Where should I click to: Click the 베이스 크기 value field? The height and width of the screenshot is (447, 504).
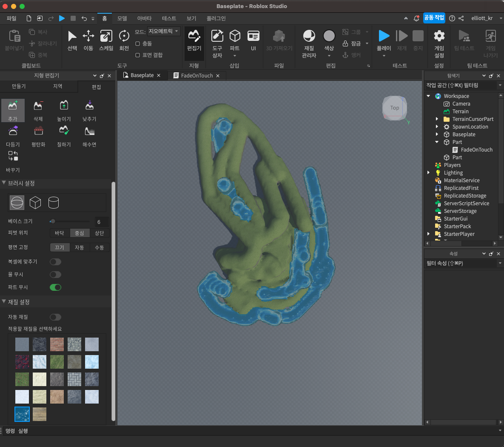click(102, 222)
